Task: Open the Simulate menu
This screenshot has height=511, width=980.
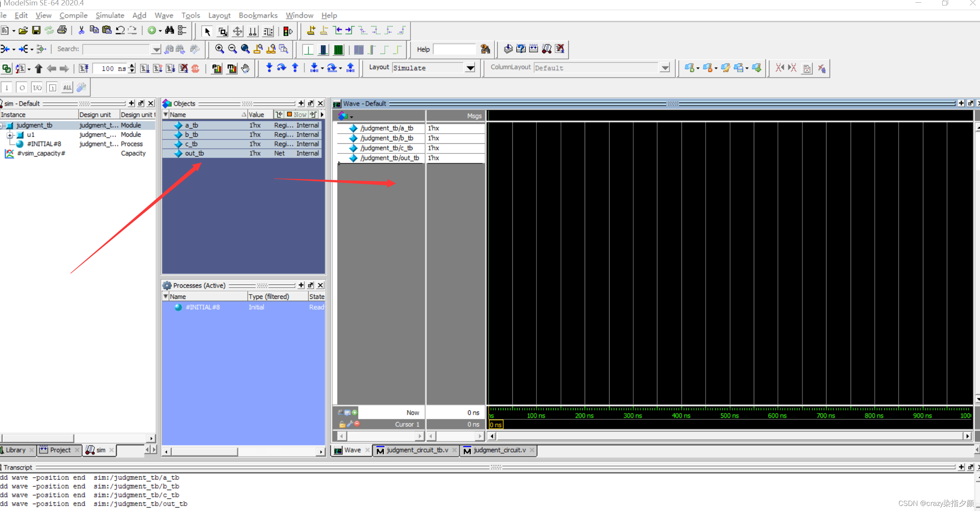Action: tap(110, 15)
